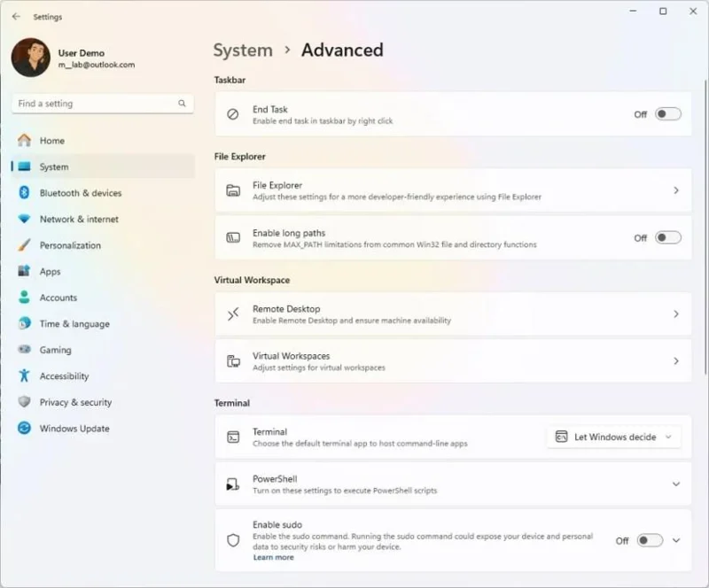Click the End Task row title

(x=270, y=110)
